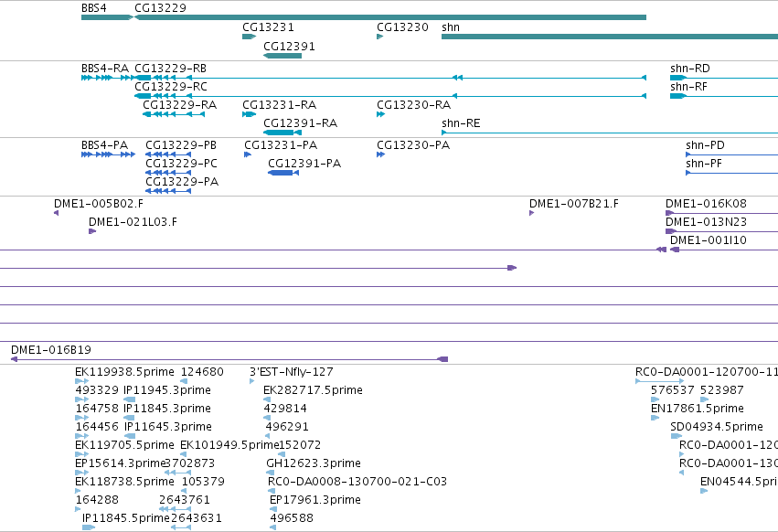Select the BBS4-RA transcript label
778x532 pixels.
(105, 68)
